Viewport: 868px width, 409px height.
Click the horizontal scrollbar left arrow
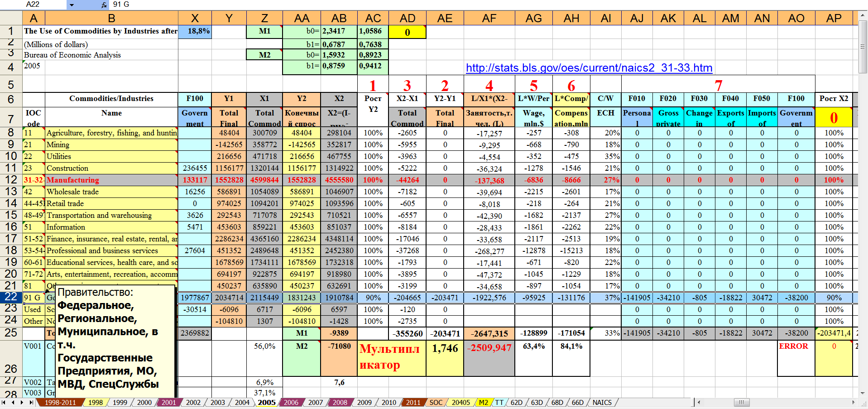coord(699,402)
